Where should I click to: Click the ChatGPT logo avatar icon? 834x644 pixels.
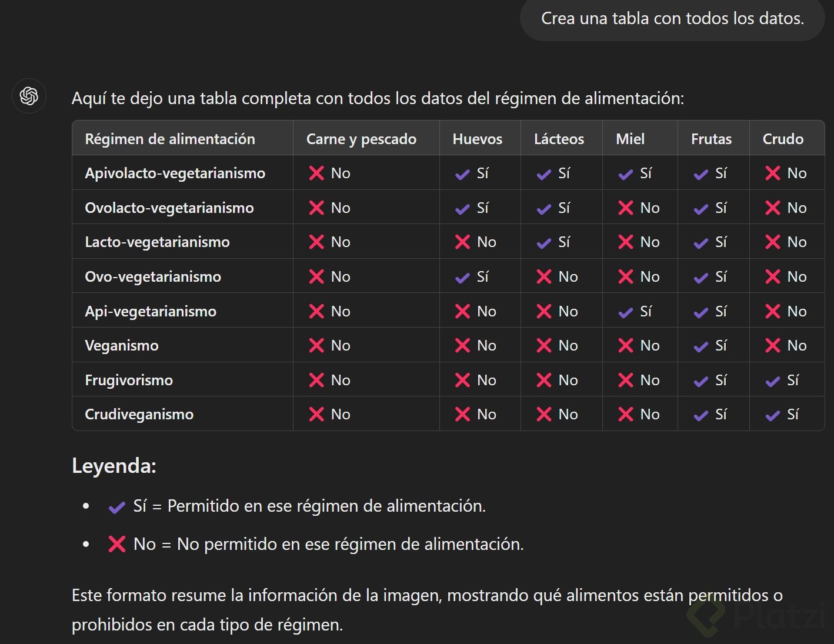click(29, 96)
